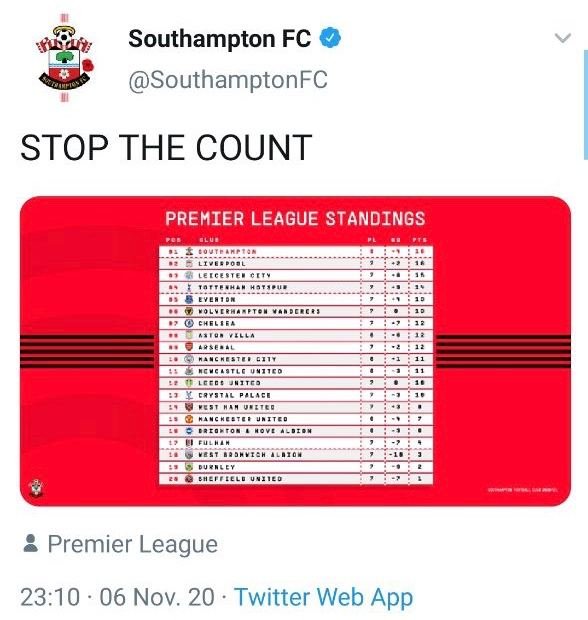
Task: Click the Twitter Web App source link
Action: (323, 597)
